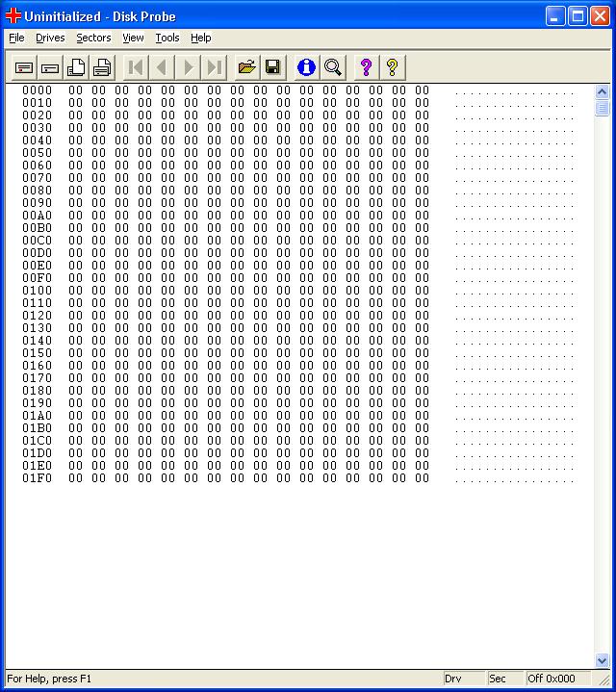
Task: Click the offset label 00A0
Action: (x=38, y=216)
